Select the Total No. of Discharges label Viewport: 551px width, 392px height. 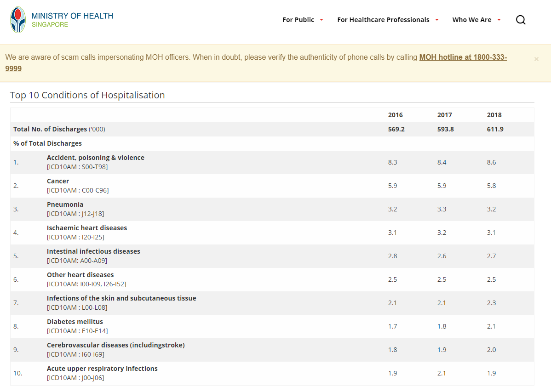(x=50, y=129)
